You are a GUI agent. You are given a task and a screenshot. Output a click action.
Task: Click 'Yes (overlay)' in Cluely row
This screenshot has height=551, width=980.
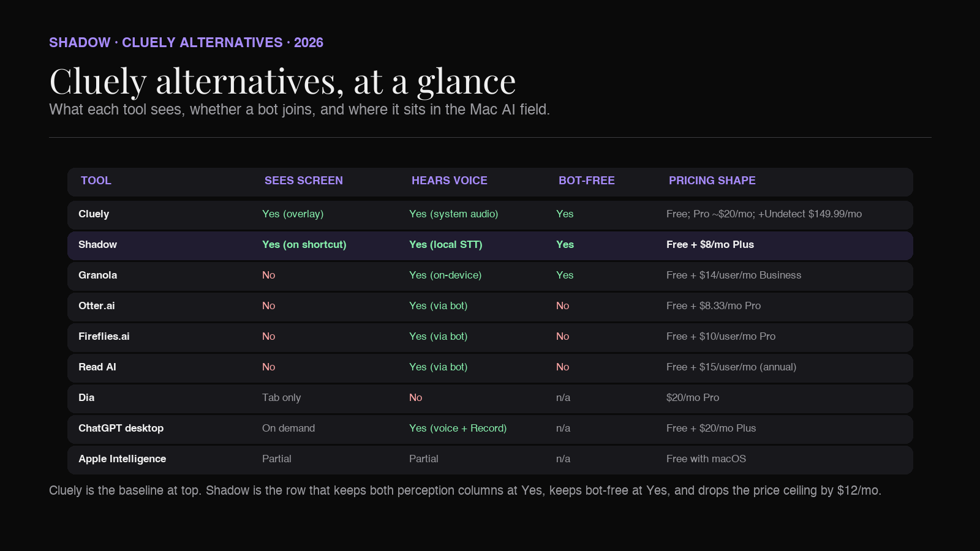pos(293,214)
